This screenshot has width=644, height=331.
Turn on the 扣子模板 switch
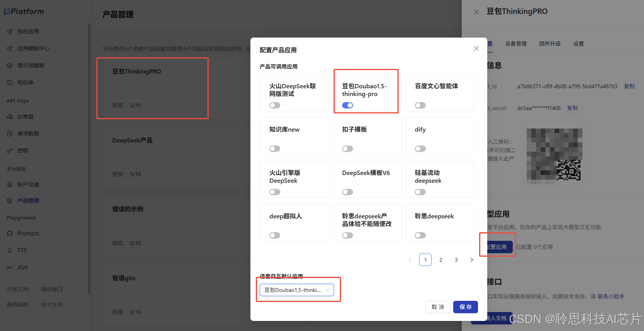[x=348, y=149]
